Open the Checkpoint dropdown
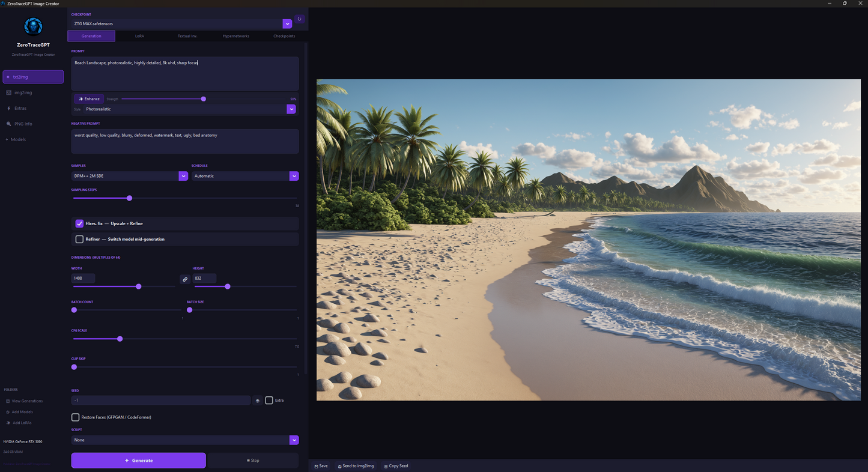Viewport: 868px width, 472px height. [181, 24]
